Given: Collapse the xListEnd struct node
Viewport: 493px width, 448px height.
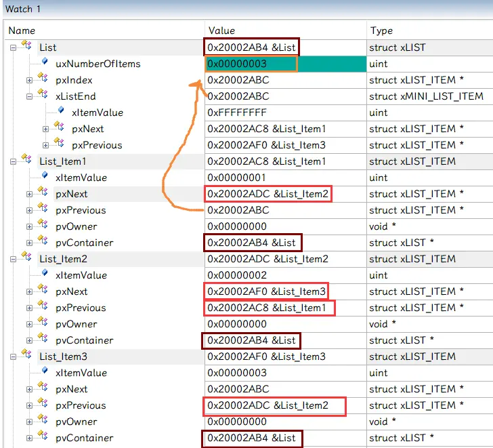Looking at the screenshot, I should (30, 96).
